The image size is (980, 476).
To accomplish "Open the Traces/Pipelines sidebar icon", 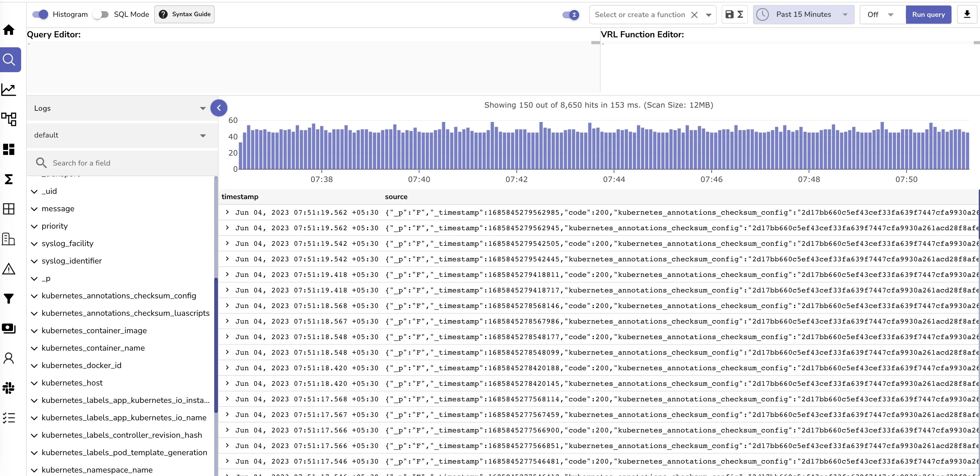I will 8,119.
